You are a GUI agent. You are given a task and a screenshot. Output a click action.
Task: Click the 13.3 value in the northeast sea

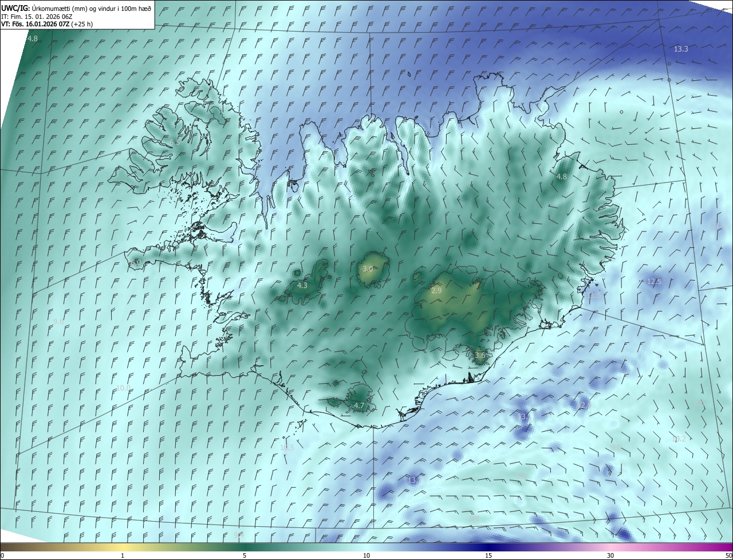pyautogui.click(x=681, y=49)
